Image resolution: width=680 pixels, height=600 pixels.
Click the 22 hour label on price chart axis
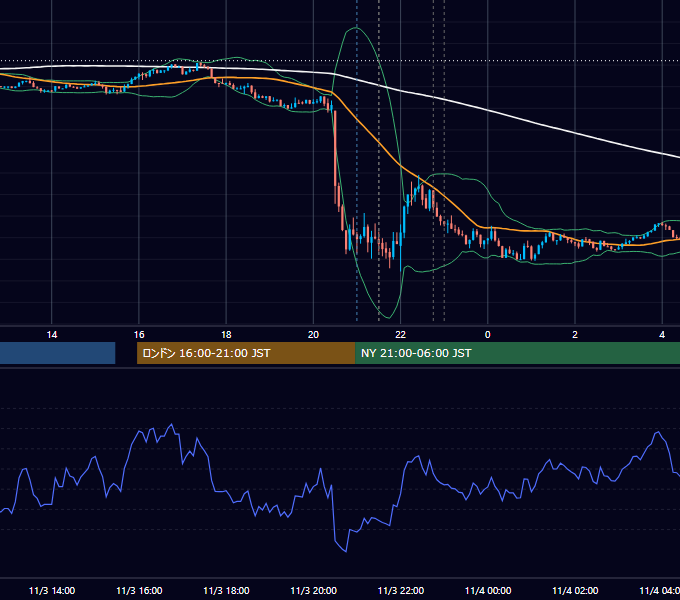[400, 335]
